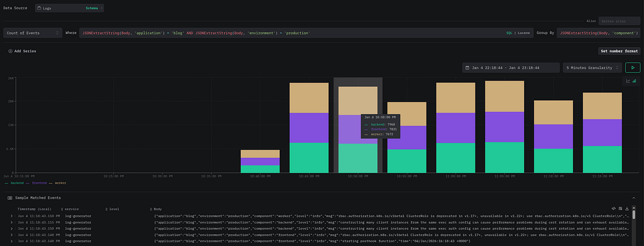Click the Body column header

158,209
